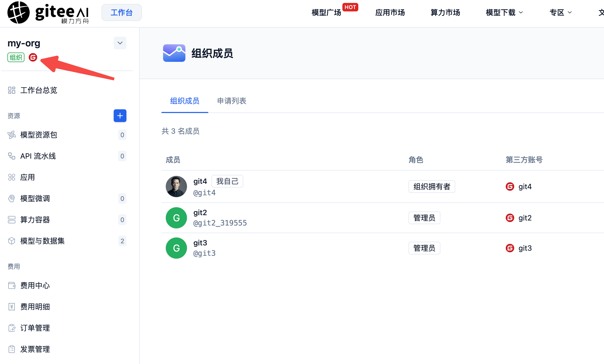This screenshot has height=364, width=604.
Task: Click the 模型微调 sidebar icon
Action: tap(12, 198)
